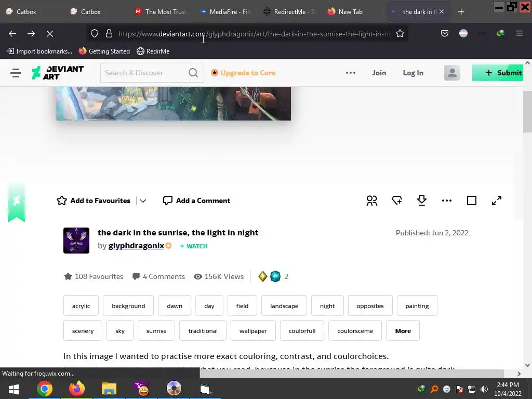This screenshot has height=399, width=532.
Task: Expand artwork to fullscreen arrows icon
Action: coord(496,201)
